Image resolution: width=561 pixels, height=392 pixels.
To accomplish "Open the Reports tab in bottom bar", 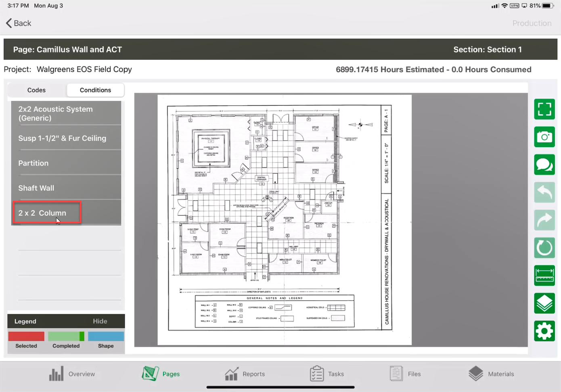I will [x=245, y=374].
